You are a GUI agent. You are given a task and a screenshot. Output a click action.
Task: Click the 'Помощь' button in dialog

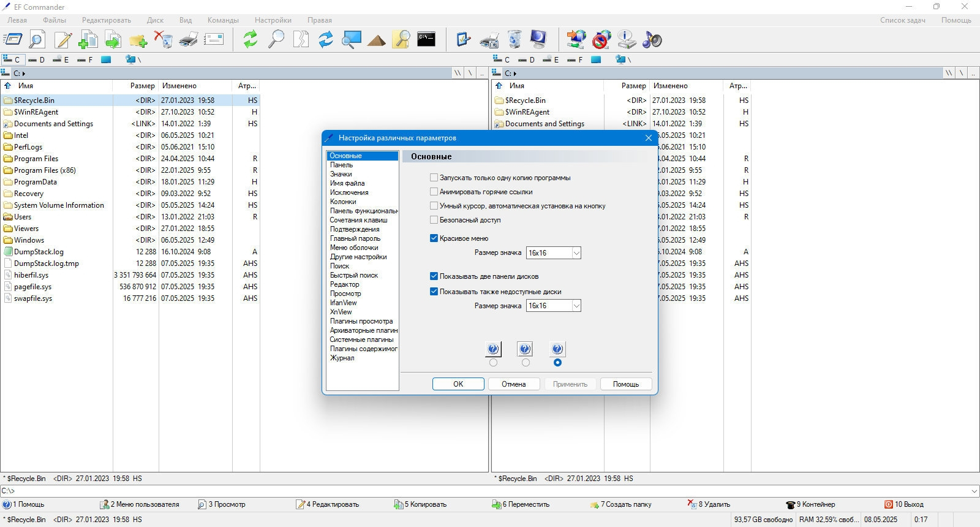point(625,384)
